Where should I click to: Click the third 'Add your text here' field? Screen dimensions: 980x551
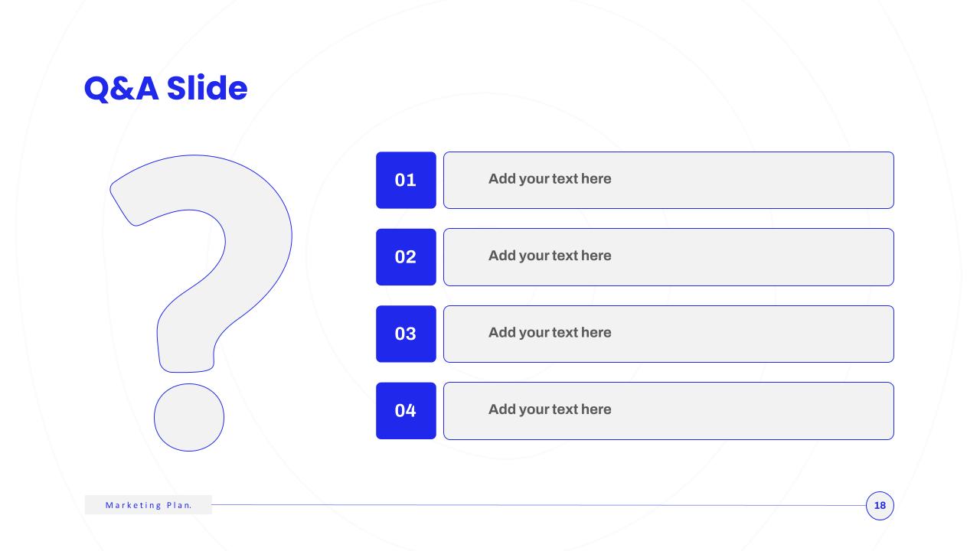668,334
